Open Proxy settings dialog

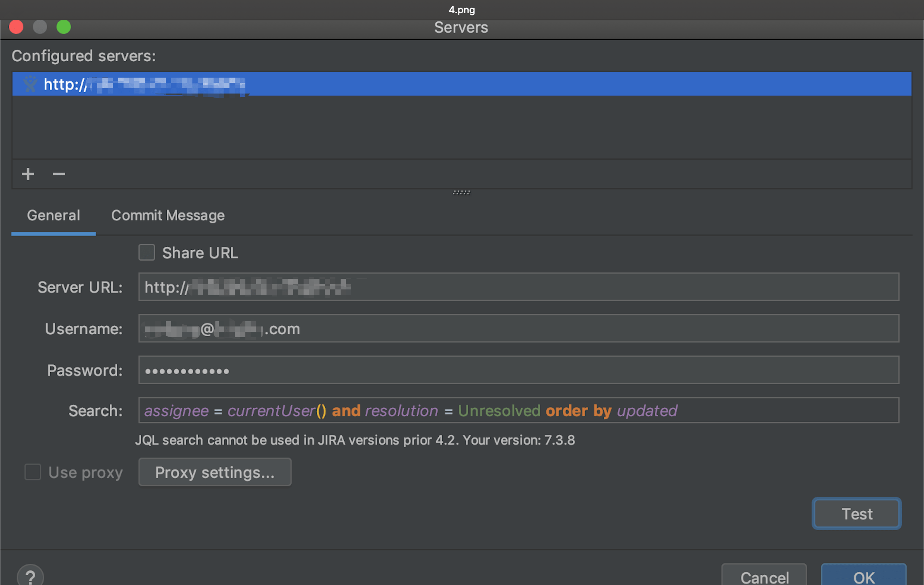pos(214,472)
